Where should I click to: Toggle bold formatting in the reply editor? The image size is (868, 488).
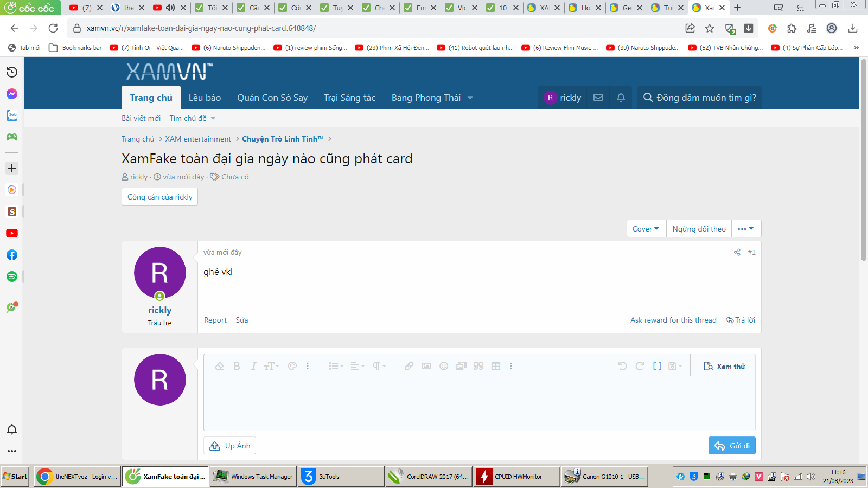237,366
